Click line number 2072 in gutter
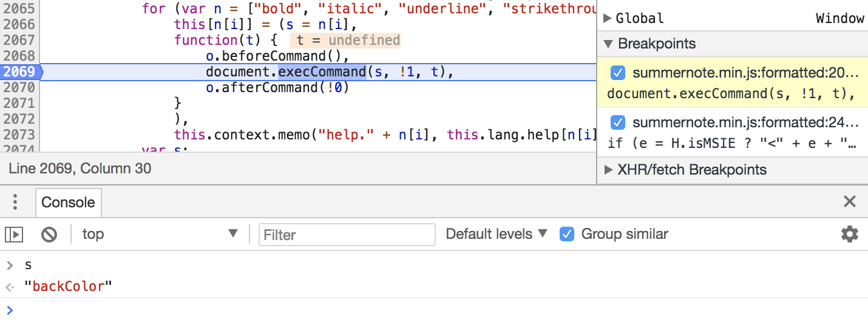The width and height of the screenshot is (868, 331). click(x=19, y=119)
